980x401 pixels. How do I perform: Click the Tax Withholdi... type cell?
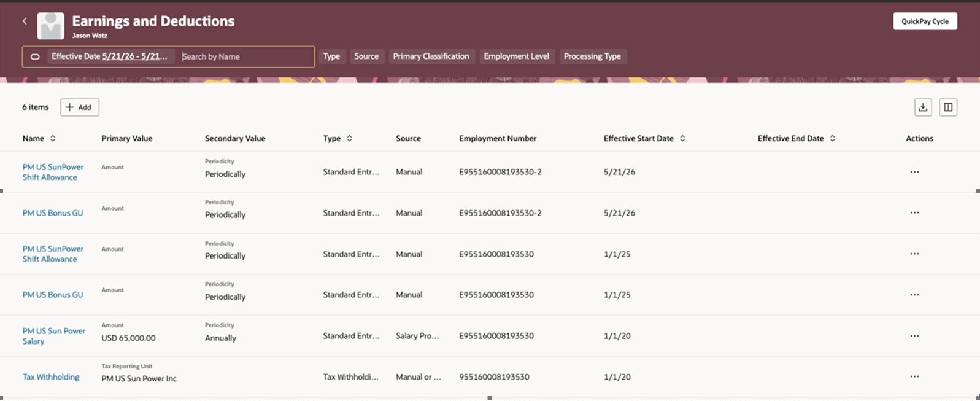point(351,377)
